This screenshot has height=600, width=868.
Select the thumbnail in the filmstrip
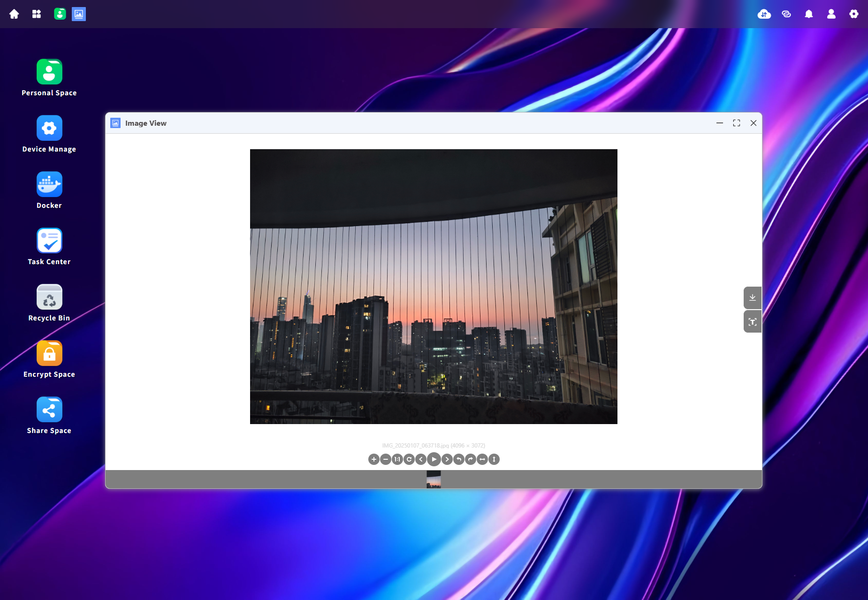(x=434, y=479)
